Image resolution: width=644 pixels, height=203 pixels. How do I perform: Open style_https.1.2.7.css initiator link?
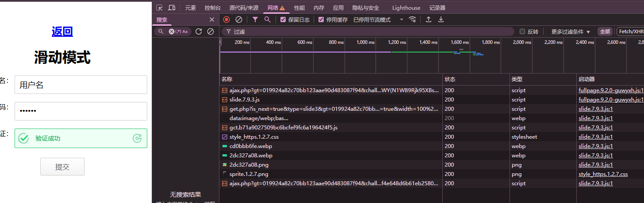[603, 174]
